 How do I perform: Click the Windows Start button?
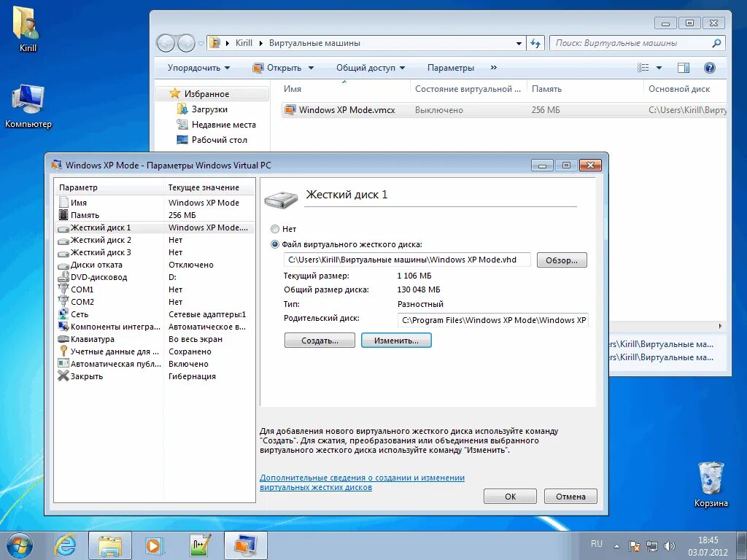[20, 545]
